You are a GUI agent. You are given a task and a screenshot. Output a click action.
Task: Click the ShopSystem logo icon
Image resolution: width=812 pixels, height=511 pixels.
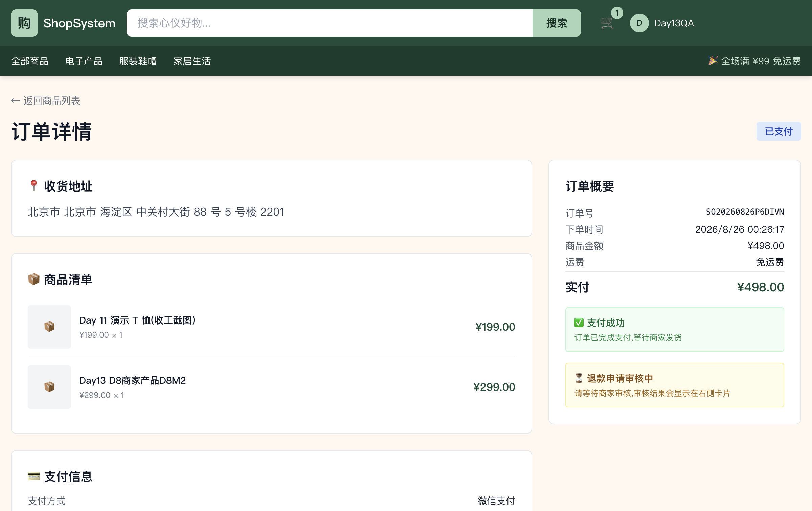pos(24,23)
